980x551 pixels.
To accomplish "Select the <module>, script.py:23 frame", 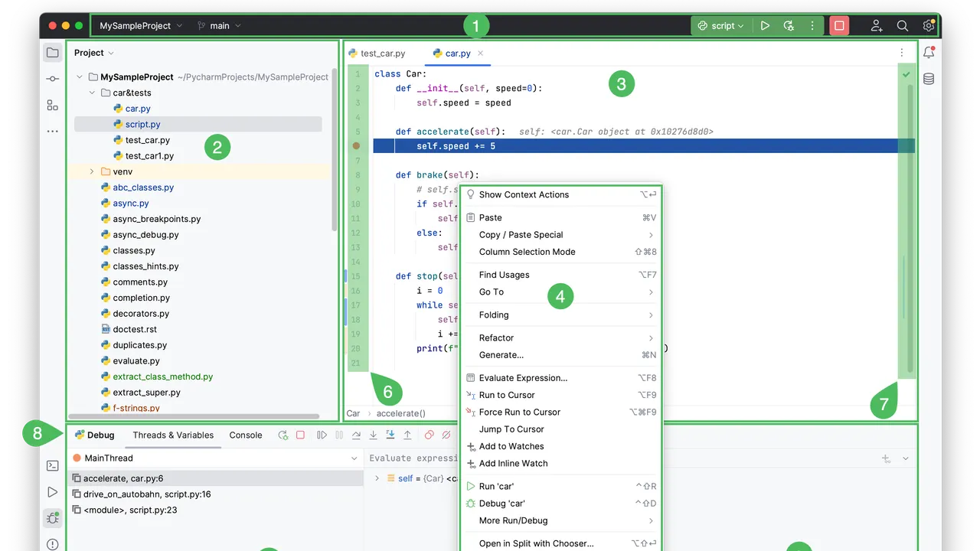I will point(216,510).
